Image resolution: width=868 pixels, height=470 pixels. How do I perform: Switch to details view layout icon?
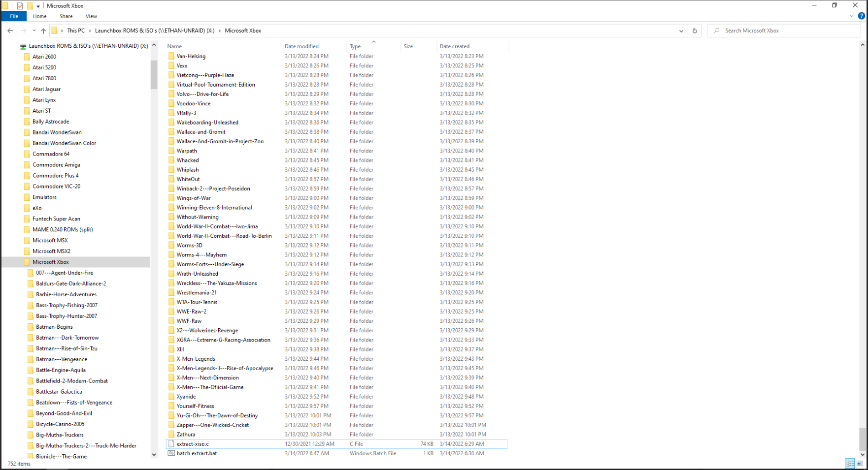pyautogui.click(x=850, y=463)
